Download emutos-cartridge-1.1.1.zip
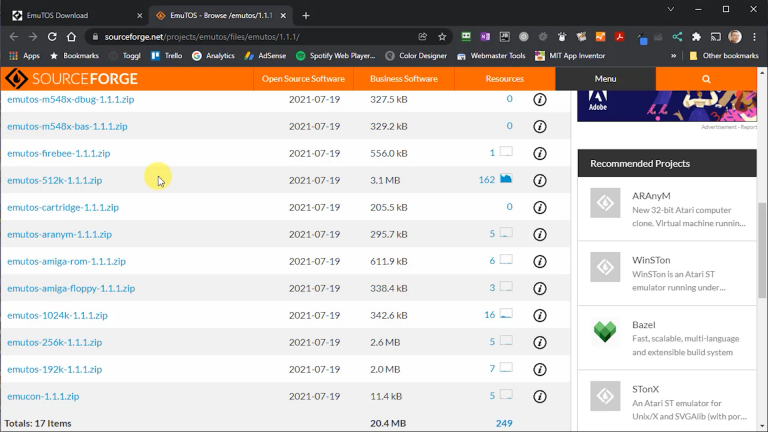768x432 pixels. pos(63,207)
